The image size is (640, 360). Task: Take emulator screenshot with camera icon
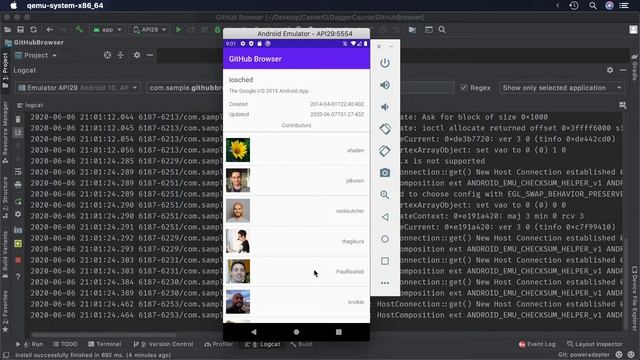[384, 173]
